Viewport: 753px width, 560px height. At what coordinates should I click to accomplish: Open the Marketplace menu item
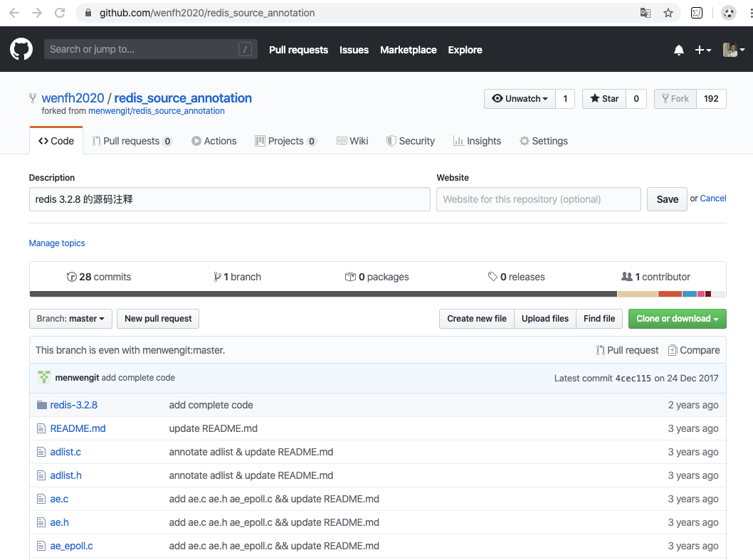pos(409,50)
